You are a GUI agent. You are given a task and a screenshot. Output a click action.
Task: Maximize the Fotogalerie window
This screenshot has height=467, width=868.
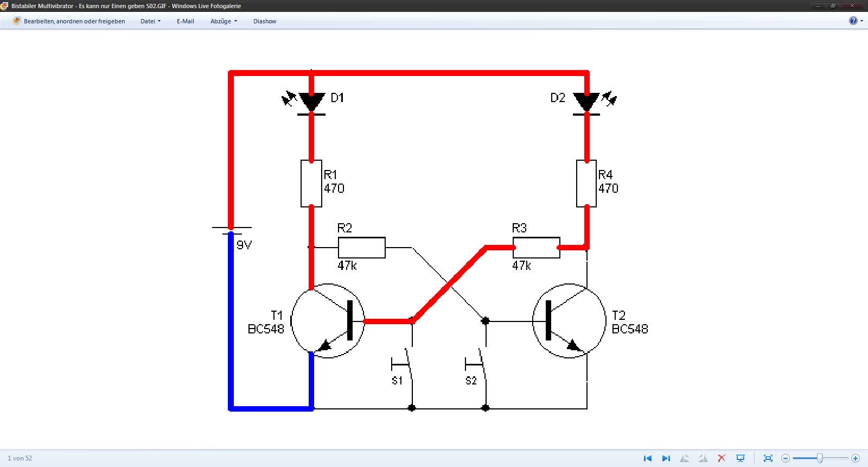(833, 6)
